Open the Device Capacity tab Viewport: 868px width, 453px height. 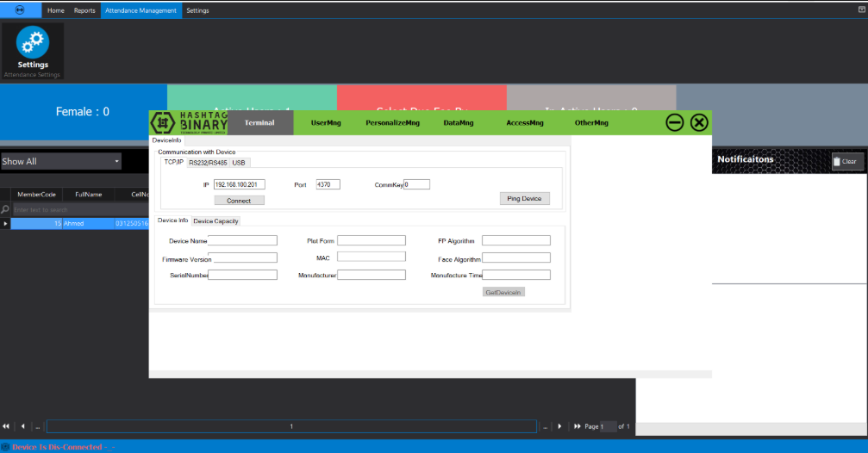[x=215, y=221]
